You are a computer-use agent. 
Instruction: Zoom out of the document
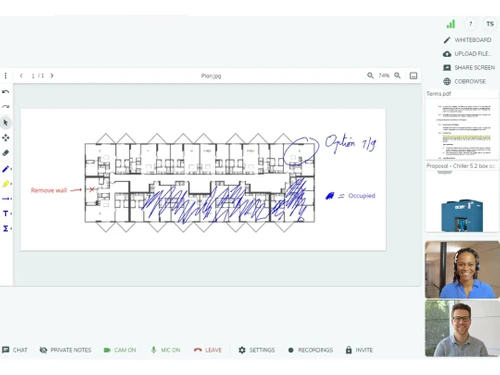(x=370, y=75)
